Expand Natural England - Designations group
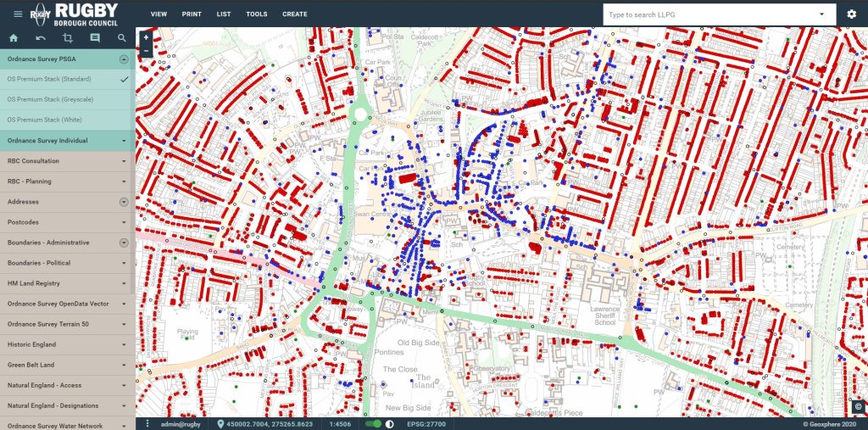 click(124, 405)
